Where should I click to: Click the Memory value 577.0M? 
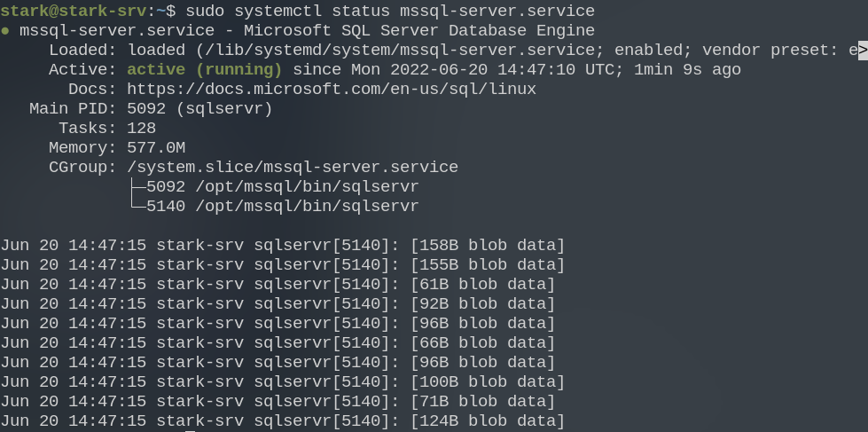tap(156, 148)
